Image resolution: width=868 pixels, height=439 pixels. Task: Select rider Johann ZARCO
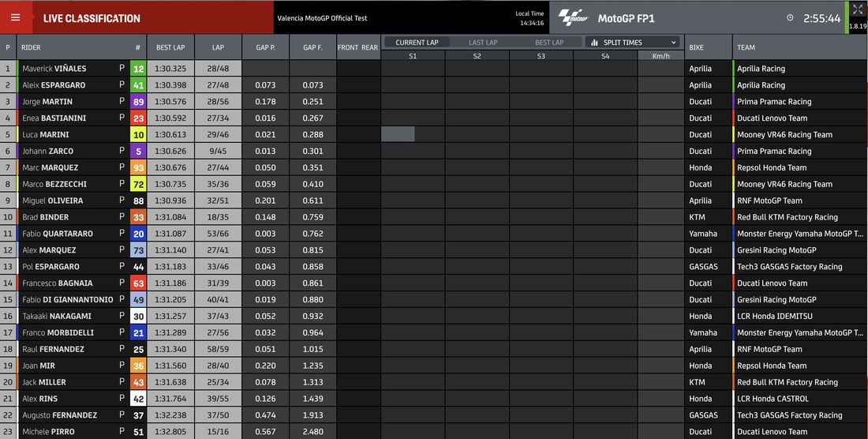click(x=47, y=151)
